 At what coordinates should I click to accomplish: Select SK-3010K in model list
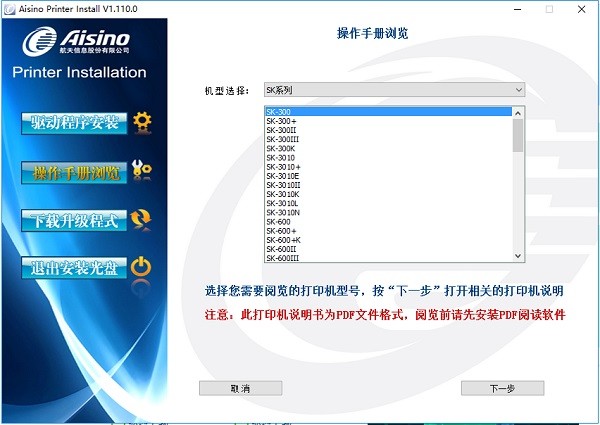click(x=388, y=194)
